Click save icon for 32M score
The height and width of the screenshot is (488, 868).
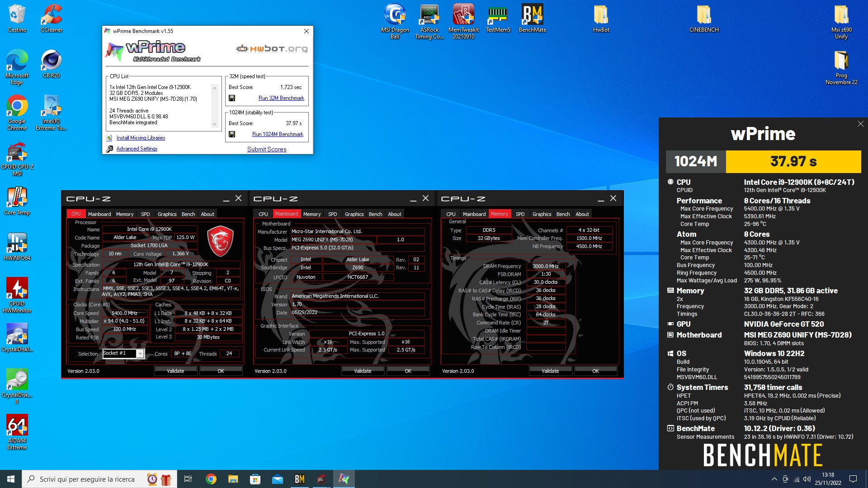point(232,98)
